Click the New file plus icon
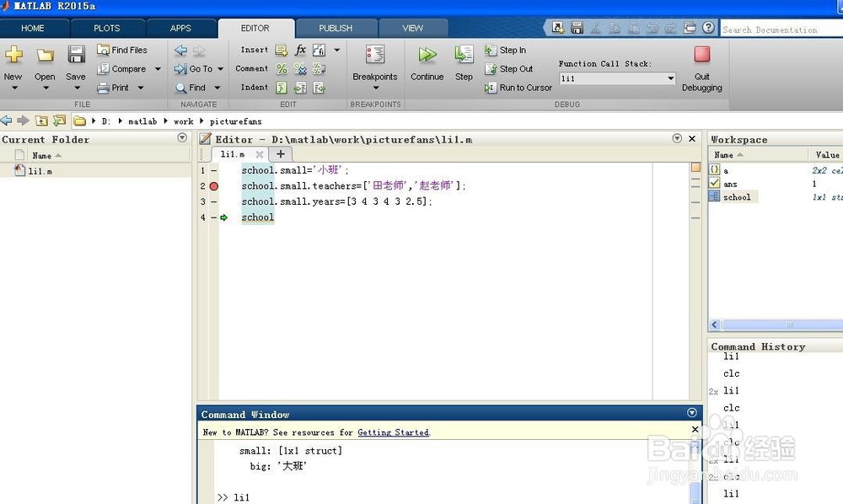This screenshot has height=504, width=843. (x=13, y=54)
